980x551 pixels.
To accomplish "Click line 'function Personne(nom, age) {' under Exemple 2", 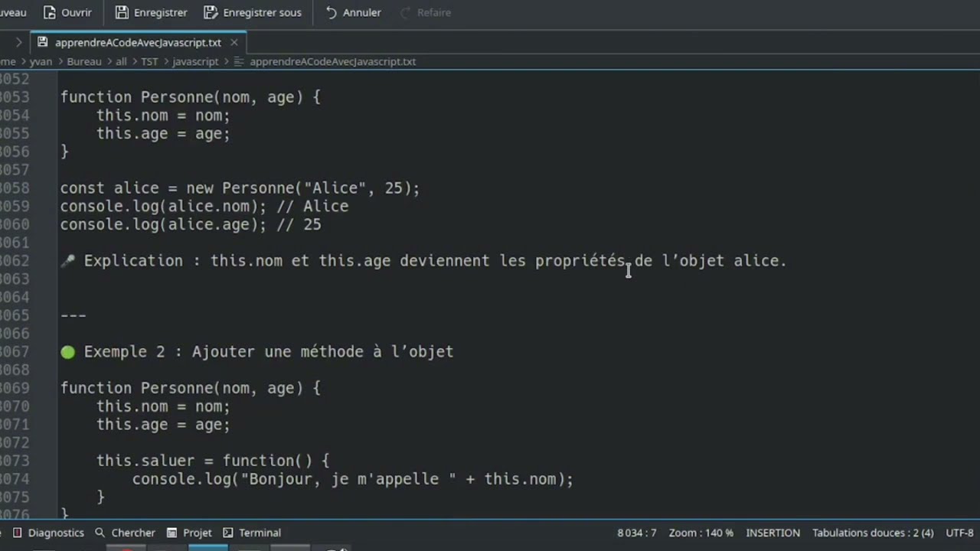I will point(190,388).
